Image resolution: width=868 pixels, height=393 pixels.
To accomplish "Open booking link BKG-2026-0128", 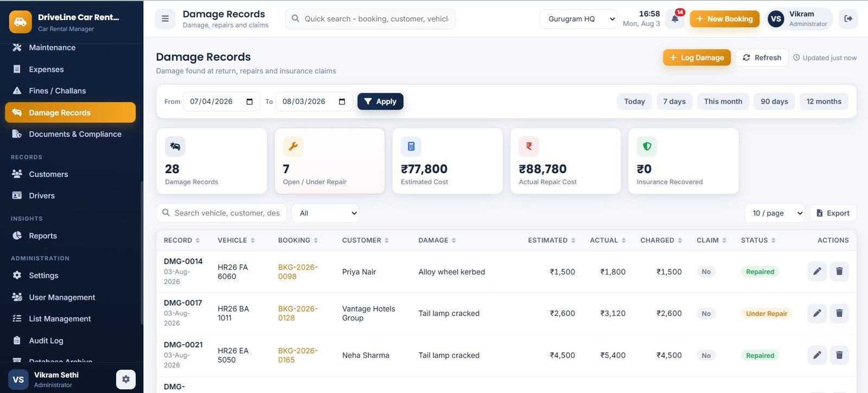I will (x=298, y=313).
